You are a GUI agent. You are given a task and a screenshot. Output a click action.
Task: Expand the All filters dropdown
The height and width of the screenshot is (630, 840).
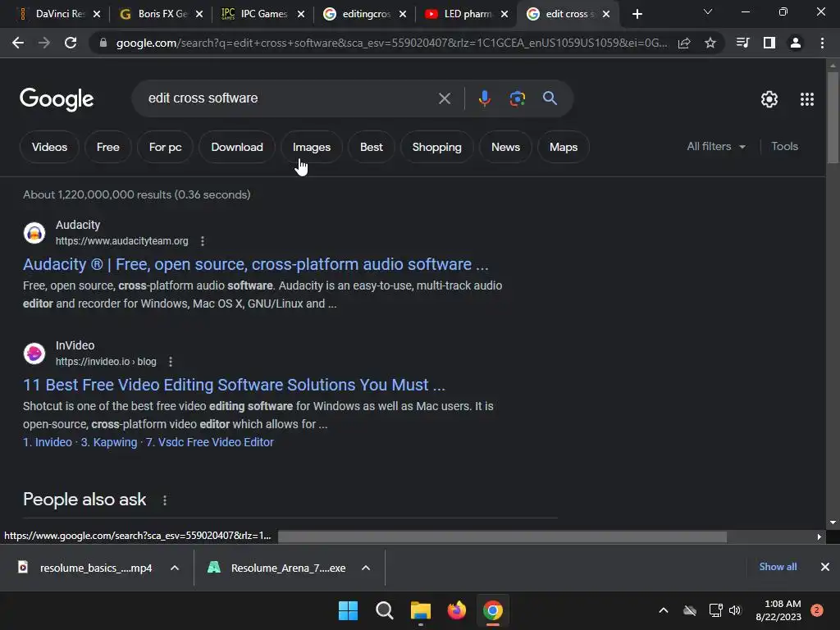716,146
